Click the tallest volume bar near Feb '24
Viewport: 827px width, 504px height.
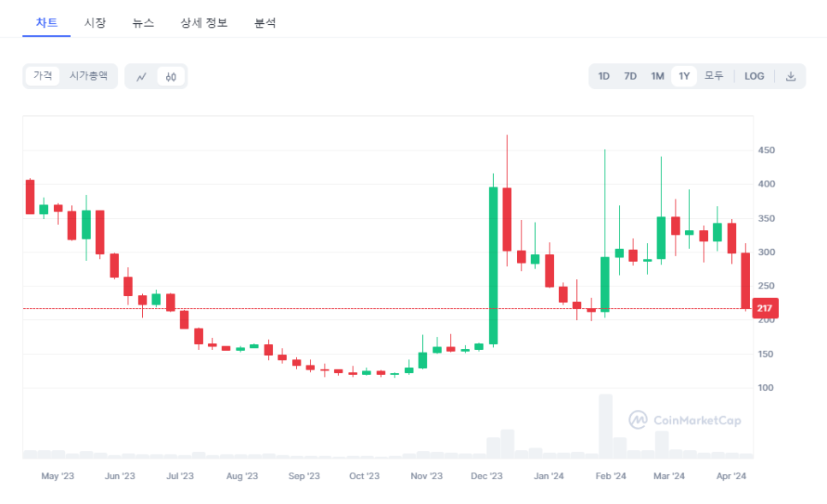click(x=605, y=425)
